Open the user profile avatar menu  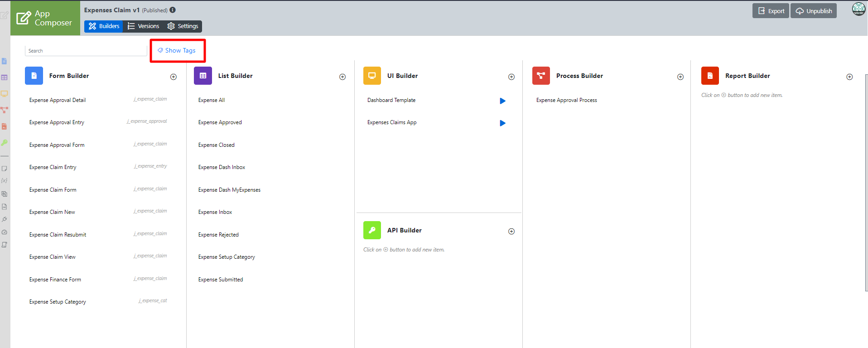pyautogui.click(x=858, y=9)
